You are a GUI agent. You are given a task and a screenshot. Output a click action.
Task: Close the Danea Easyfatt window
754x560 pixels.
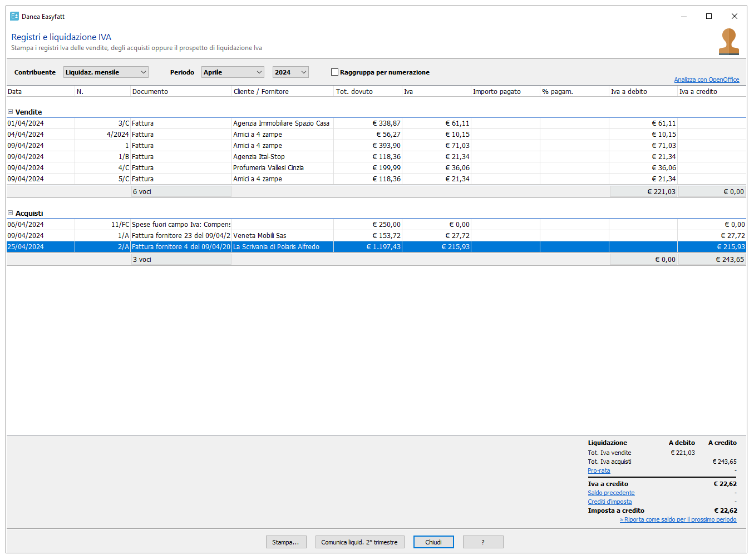click(x=735, y=16)
